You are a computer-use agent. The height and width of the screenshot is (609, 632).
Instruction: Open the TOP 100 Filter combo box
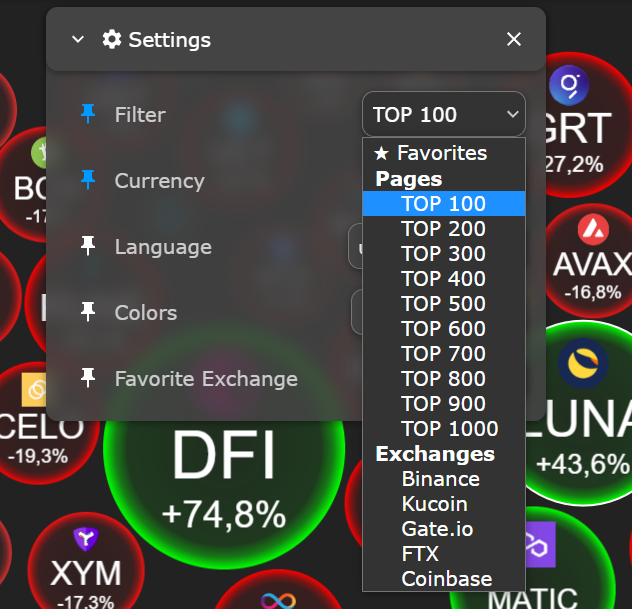[444, 114]
